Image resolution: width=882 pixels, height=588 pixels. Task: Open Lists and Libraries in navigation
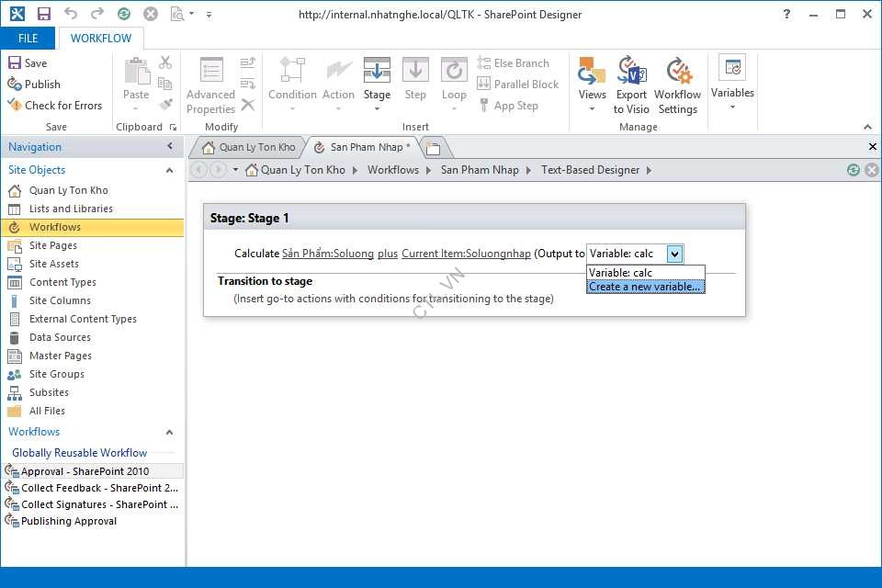point(71,209)
